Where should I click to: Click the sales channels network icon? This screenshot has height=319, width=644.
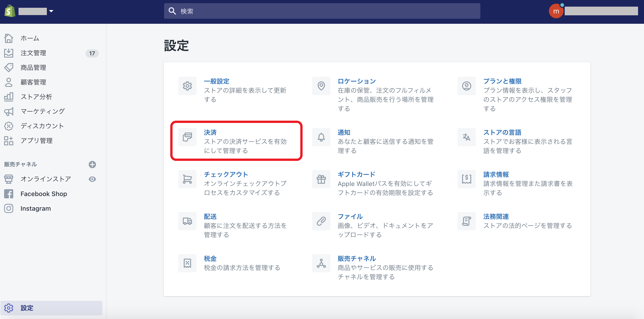(x=321, y=263)
